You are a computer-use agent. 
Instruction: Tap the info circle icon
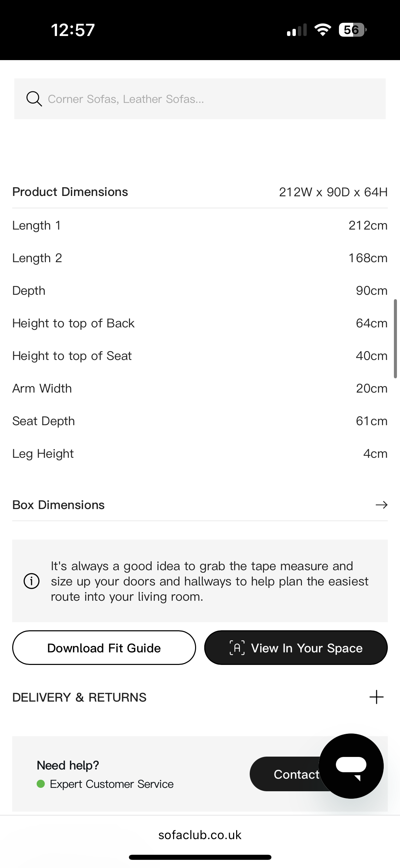coord(32,581)
